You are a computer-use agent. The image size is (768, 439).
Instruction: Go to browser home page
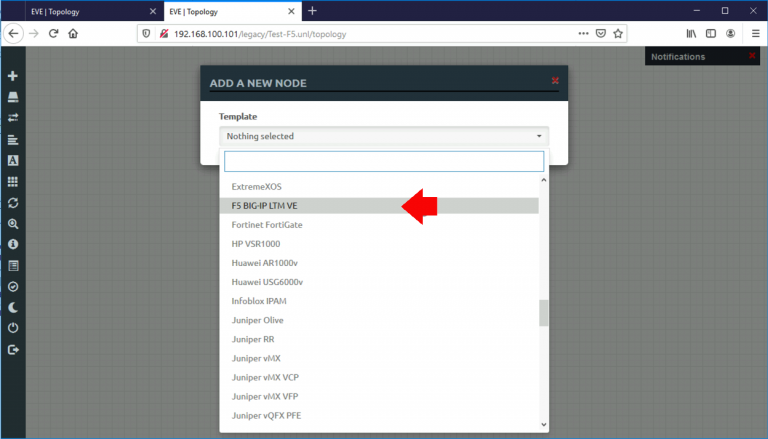point(73,34)
